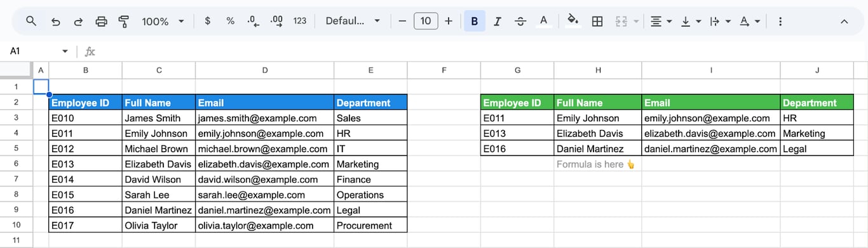Click the Operations department cell
This screenshot has height=248, width=868.
coord(370,195)
